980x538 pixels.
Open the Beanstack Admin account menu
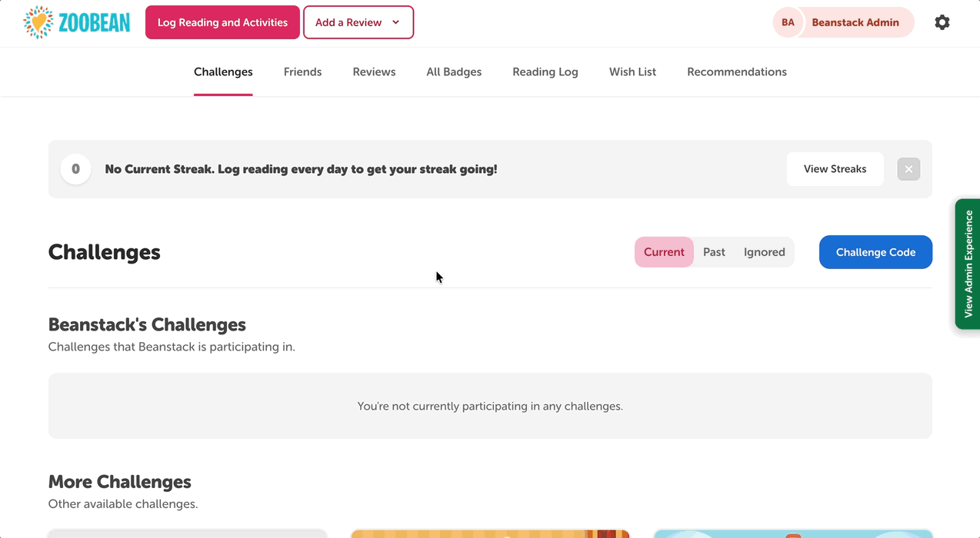(855, 22)
